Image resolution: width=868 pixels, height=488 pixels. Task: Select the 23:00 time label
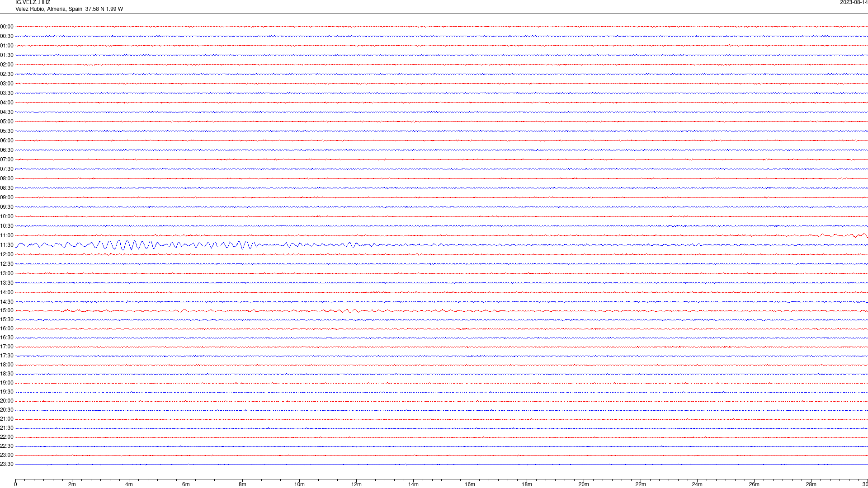7,455
